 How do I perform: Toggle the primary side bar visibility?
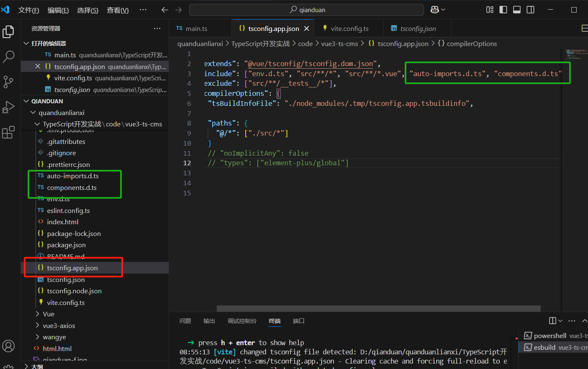(x=503, y=10)
